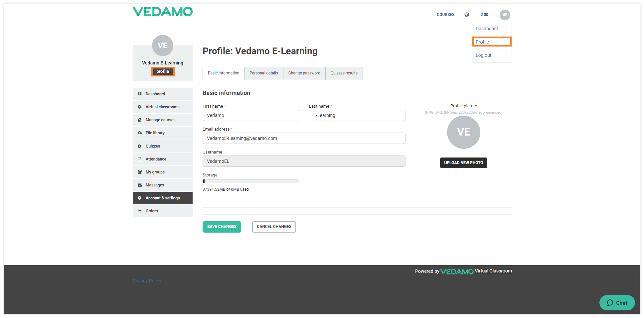
Task: Open the Privacy Policy link
Action: 147,281
